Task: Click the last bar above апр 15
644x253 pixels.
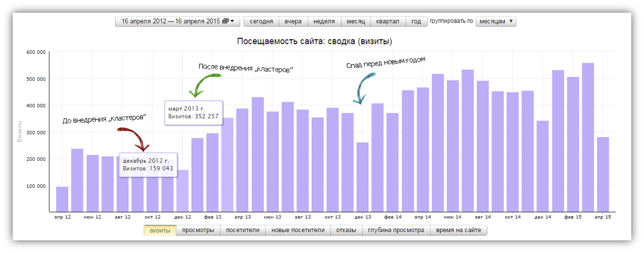Action: point(603,175)
